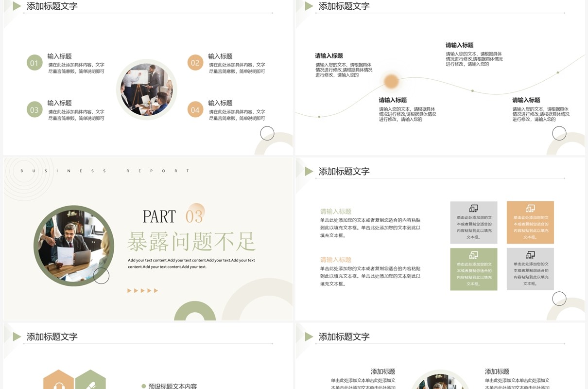
Task: Click 添加标题文字 title on the curved timeline slide
Action: point(344,6)
